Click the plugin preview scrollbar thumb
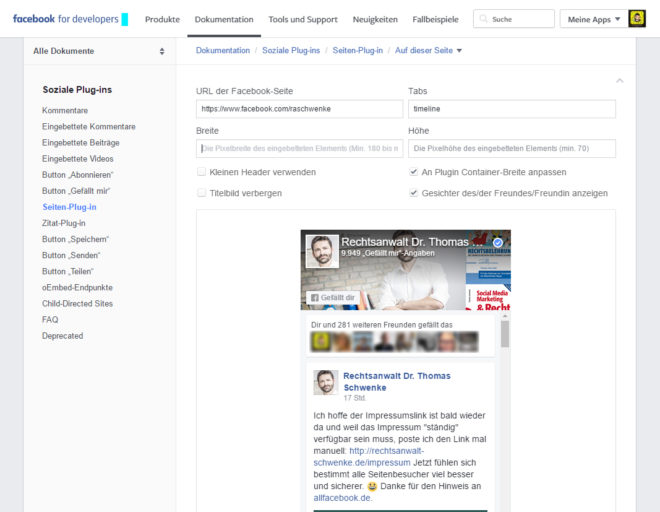Image resolution: width=660 pixels, height=512 pixels. click(x=505, y=334)
